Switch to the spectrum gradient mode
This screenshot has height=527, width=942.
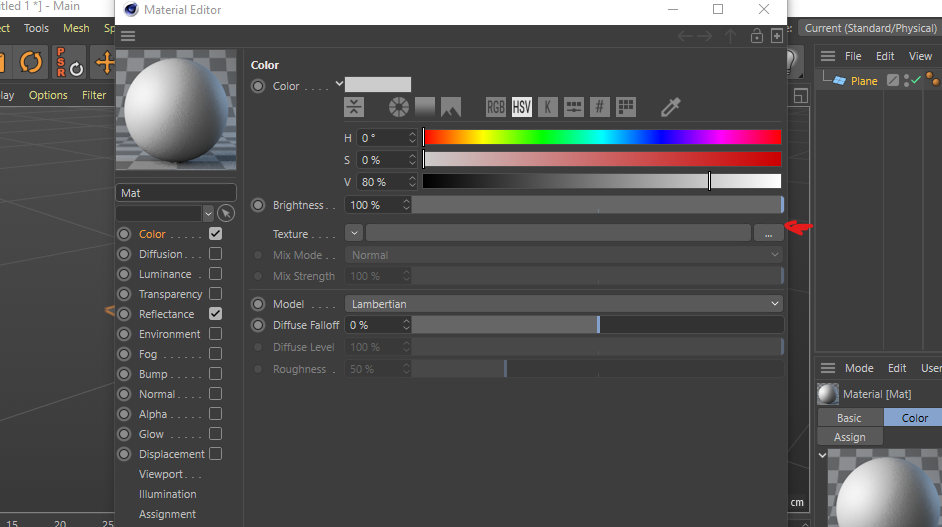click(x=425, y=107)
